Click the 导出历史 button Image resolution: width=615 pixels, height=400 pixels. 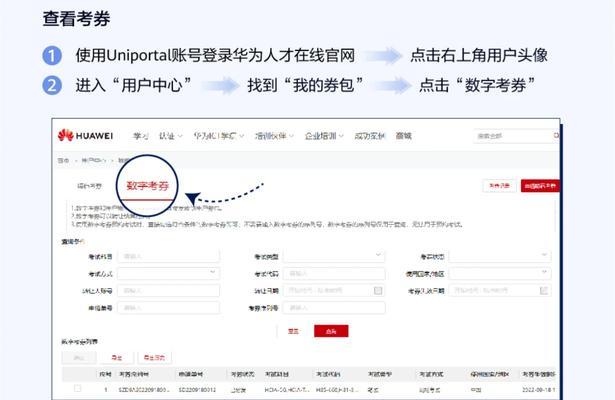point(154,358)
